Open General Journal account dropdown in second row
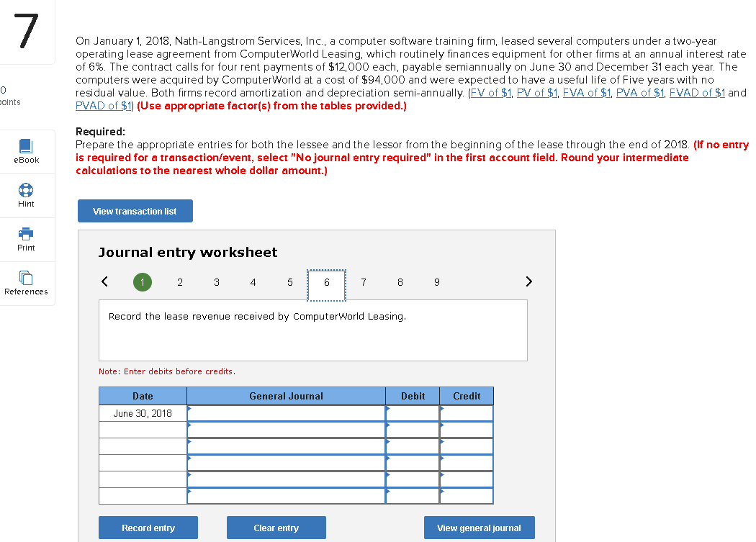This screenshot has height=542, width=756. tap(286, 430)
